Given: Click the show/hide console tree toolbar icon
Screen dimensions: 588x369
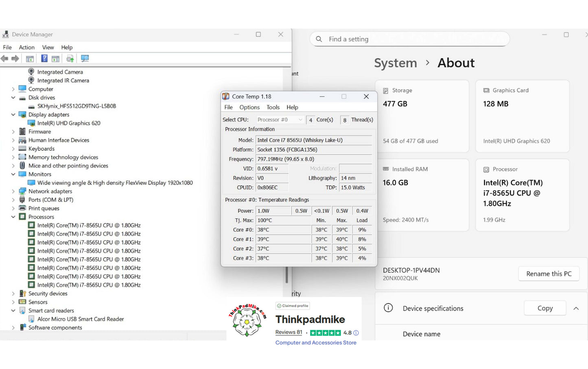Looking at the screenshot, I should coord(30,59).
